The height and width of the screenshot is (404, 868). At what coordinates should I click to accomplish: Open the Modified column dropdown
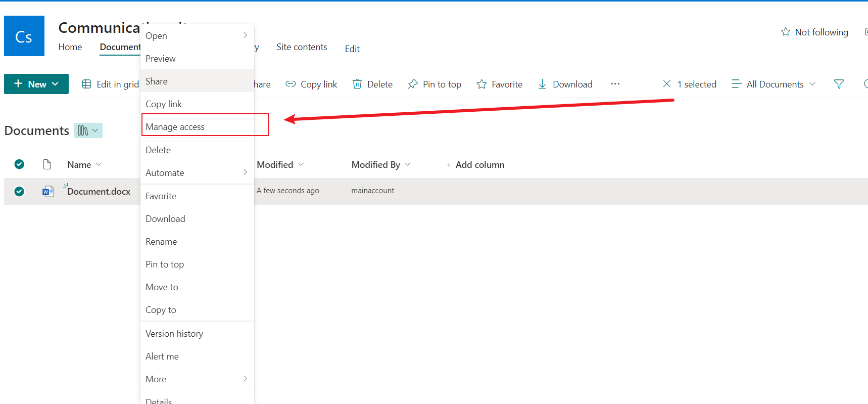pyautogui.click(x=301, y=164)
